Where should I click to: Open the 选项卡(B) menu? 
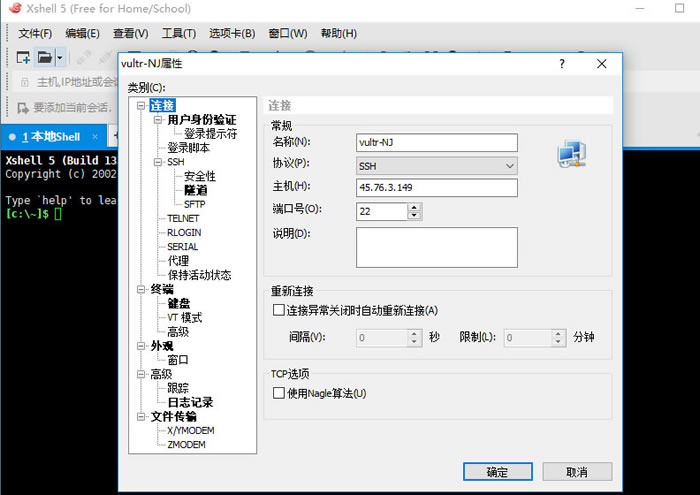[x=232, y=33]
